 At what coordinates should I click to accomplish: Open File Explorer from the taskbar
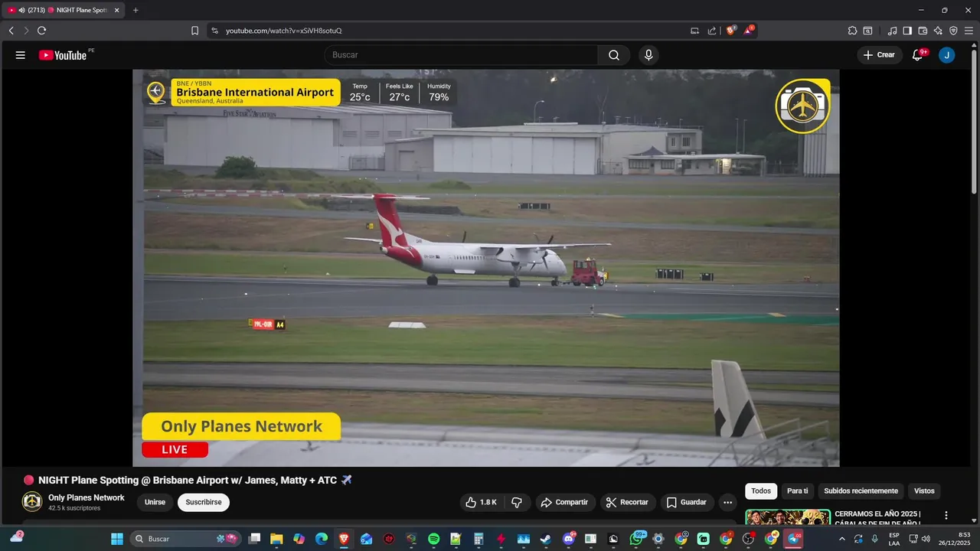[276, 539]
